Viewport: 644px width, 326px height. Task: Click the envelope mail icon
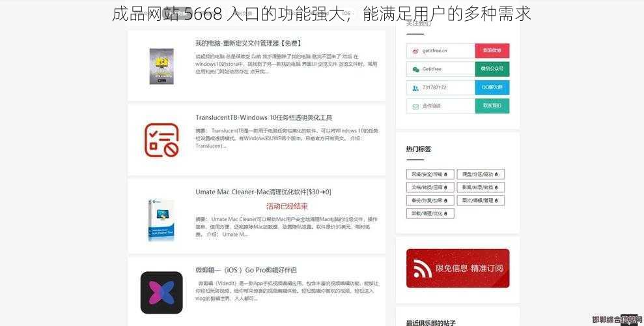[415, 106]
